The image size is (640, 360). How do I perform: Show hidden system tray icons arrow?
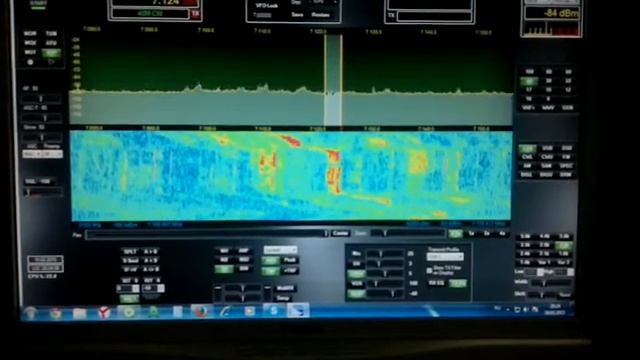click(507, 310)
